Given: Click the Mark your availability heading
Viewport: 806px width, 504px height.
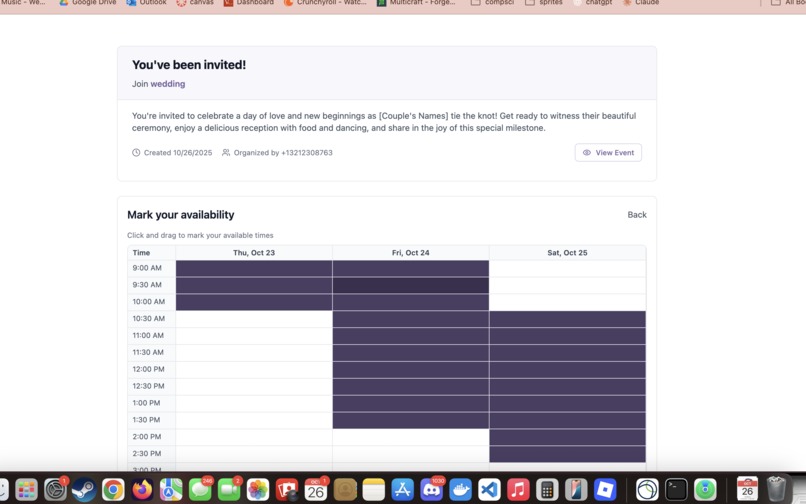Looking at the screenshot, I should coord(181,215).
